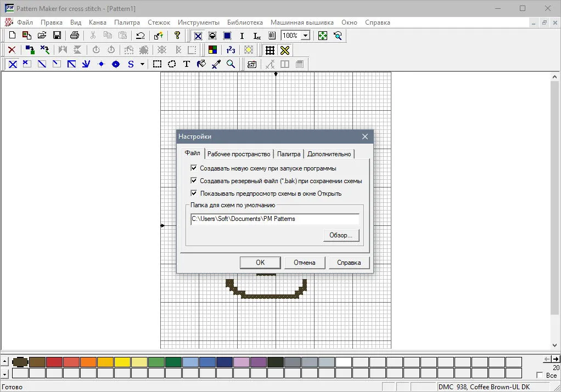Click the help question mark icon
This screenshot has height=392, width=561.
177,36
